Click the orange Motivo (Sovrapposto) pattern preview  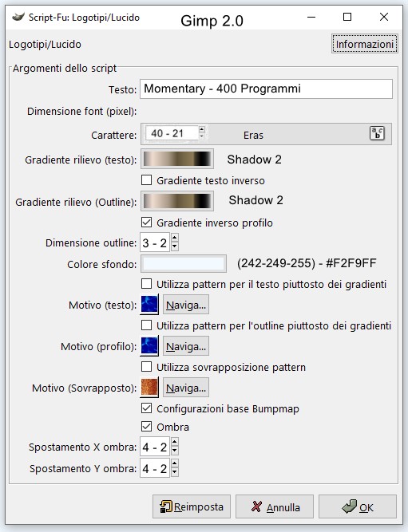(149, 388)
